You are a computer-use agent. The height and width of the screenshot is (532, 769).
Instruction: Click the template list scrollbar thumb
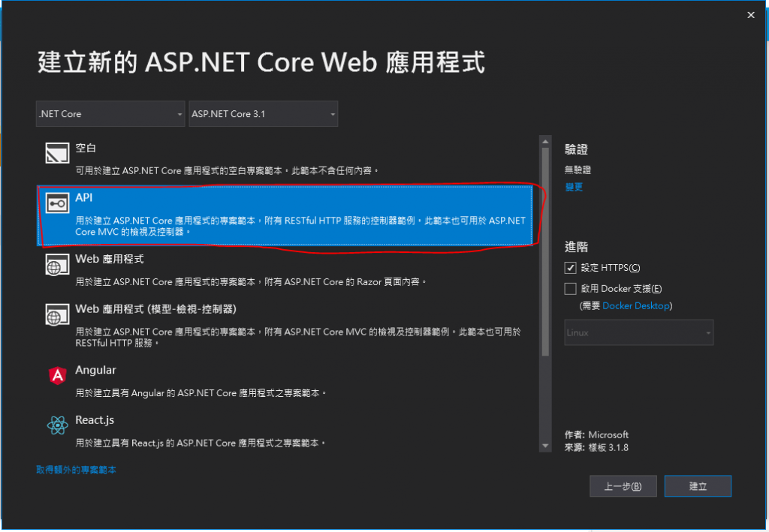click(x=545, y=251)
